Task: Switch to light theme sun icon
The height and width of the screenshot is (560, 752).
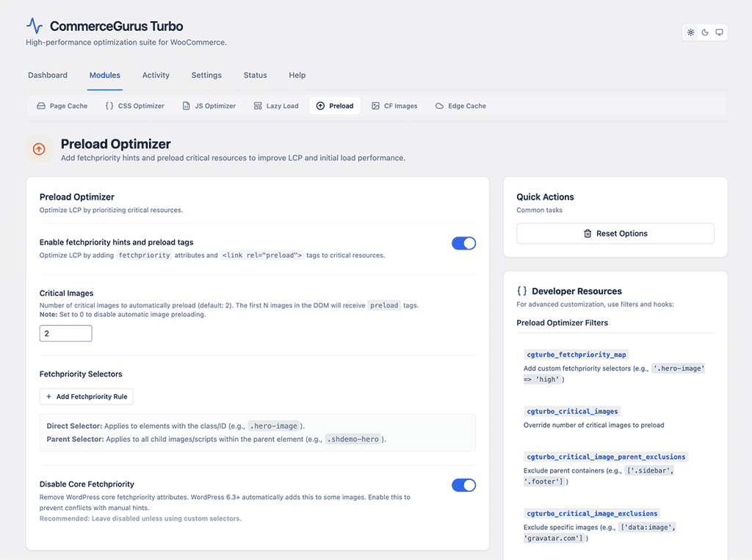Action: pos(690,32)
